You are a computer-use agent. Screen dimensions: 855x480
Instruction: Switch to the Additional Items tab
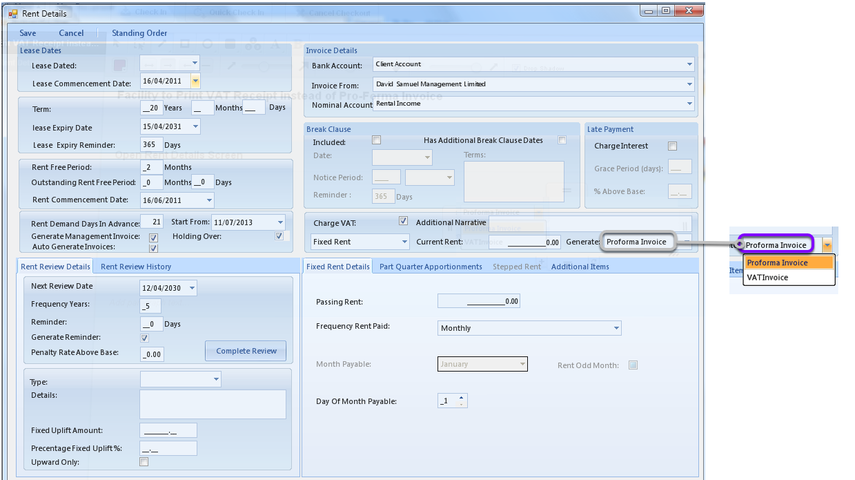580,267
